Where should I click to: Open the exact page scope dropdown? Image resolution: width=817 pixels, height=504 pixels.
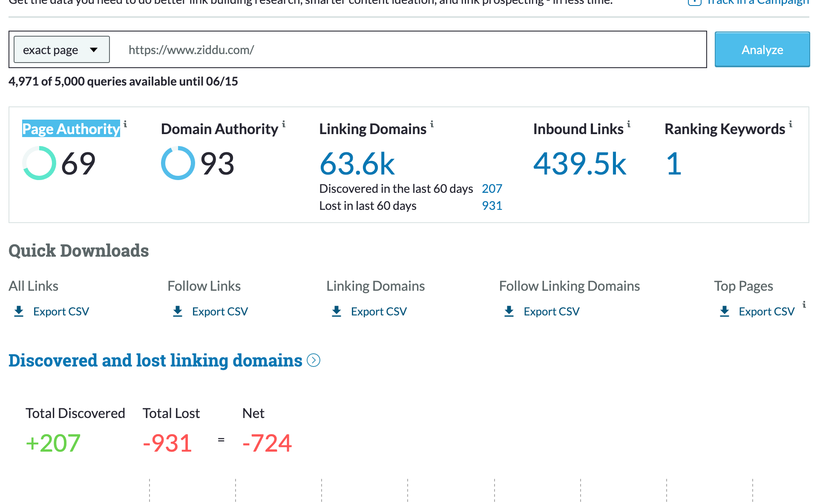click(61, 49)
